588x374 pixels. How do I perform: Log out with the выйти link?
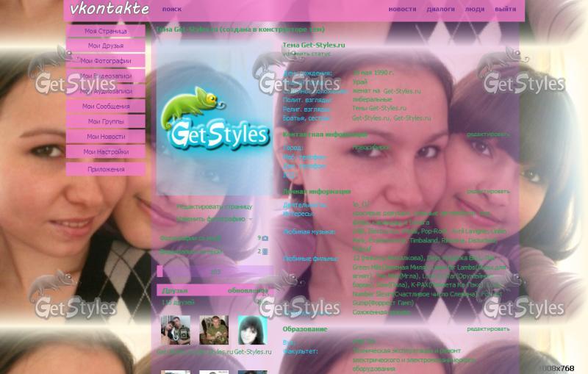point(505,9)
